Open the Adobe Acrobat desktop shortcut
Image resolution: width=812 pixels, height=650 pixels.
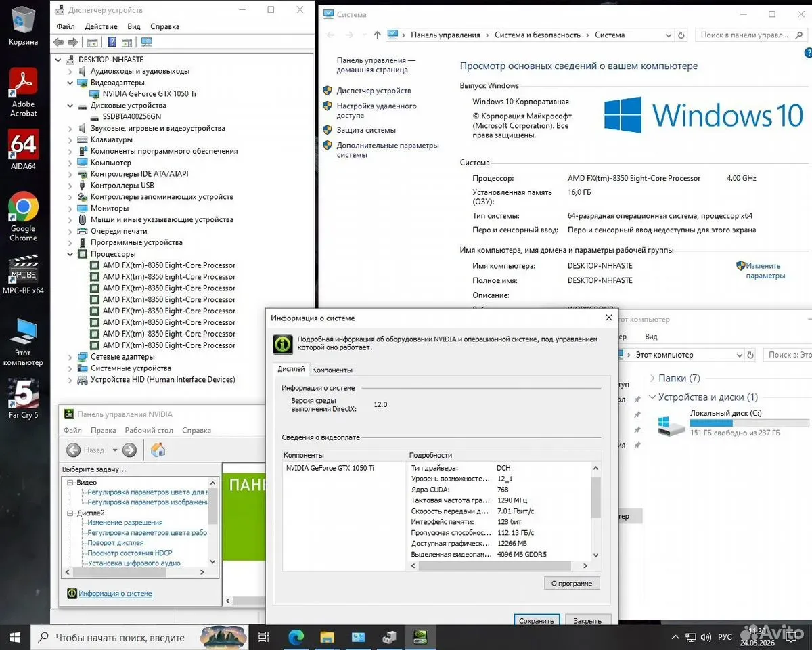pyautogui.click(x=24, y=93)
